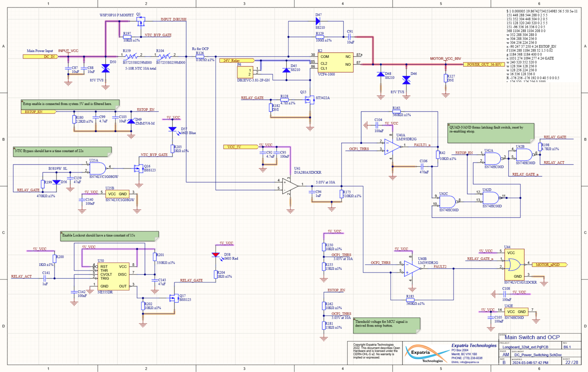Select the D58 red LED symbol

pos(216,255)
